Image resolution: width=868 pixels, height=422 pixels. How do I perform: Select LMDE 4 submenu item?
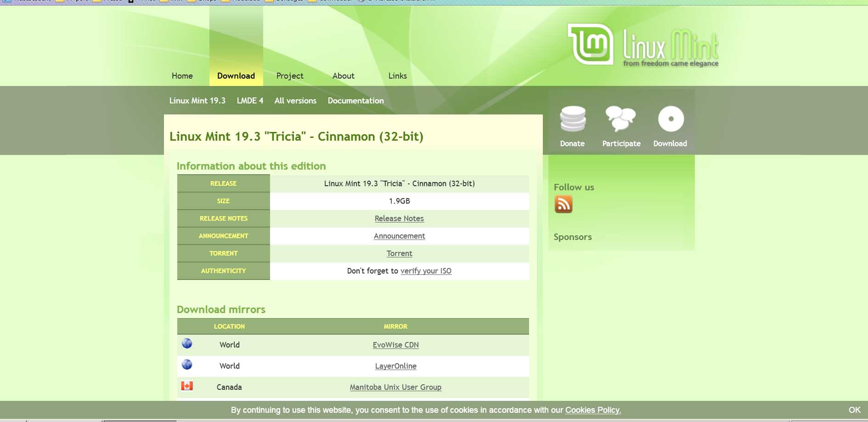(250, 101)
